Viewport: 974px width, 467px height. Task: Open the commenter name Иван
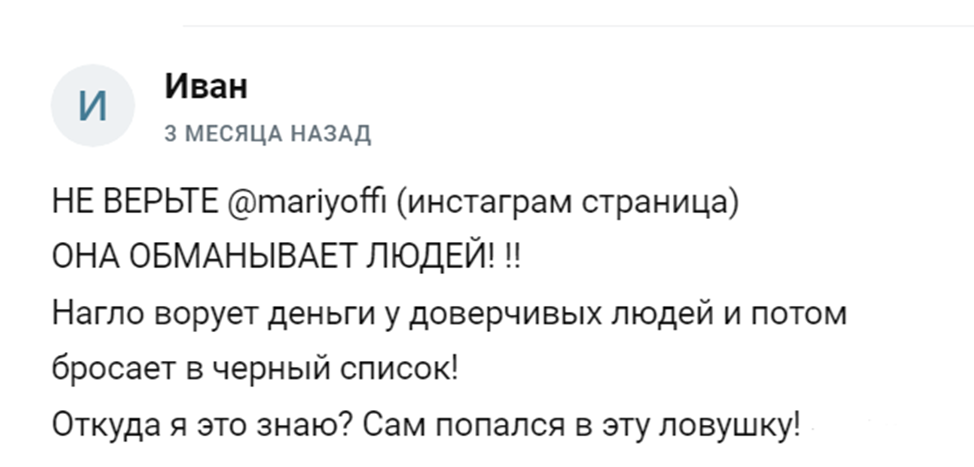pyautogui.click(x=205, y=87)
